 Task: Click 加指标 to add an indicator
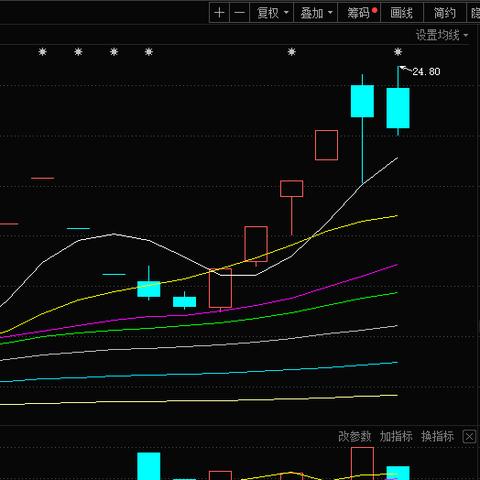pyautogui.click(x=396, y=436)
